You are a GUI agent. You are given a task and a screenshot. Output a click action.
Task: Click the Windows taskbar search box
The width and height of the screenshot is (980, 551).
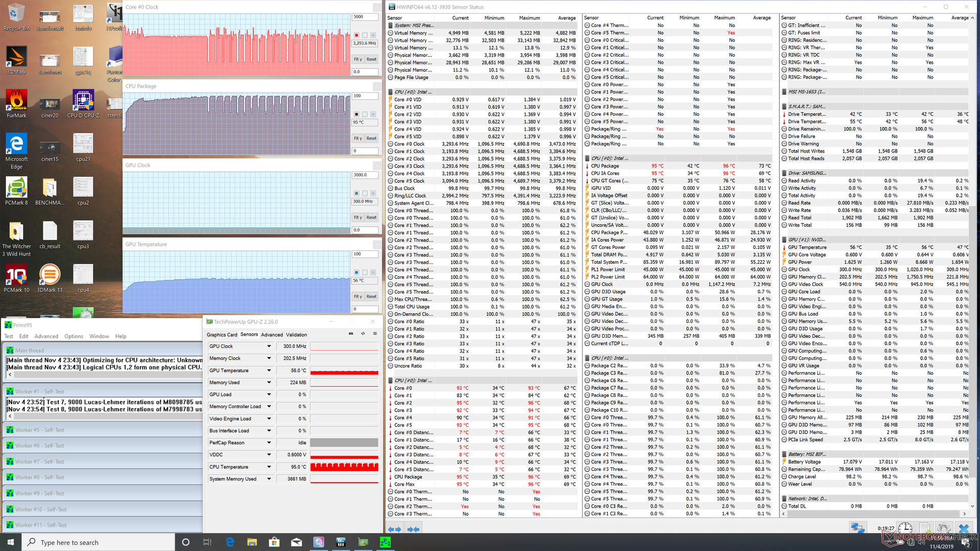point(99,542)
